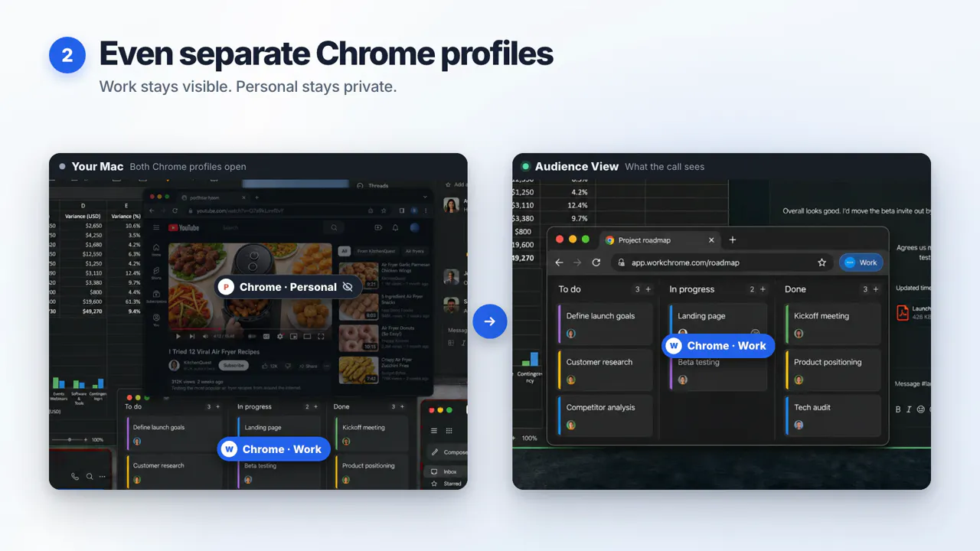980x551 pixels.
Task: Toggle italic in the Audience View message composer
Action: [x=909, y=409]
